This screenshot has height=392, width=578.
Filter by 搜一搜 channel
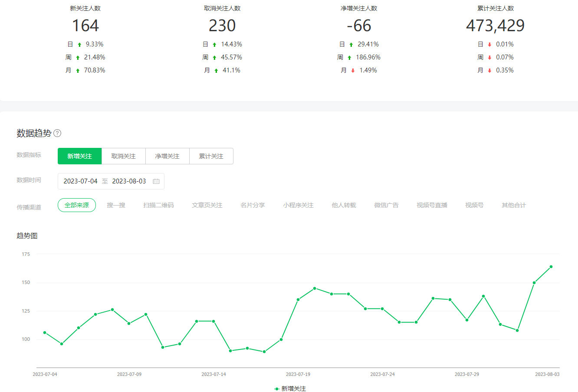116,205
